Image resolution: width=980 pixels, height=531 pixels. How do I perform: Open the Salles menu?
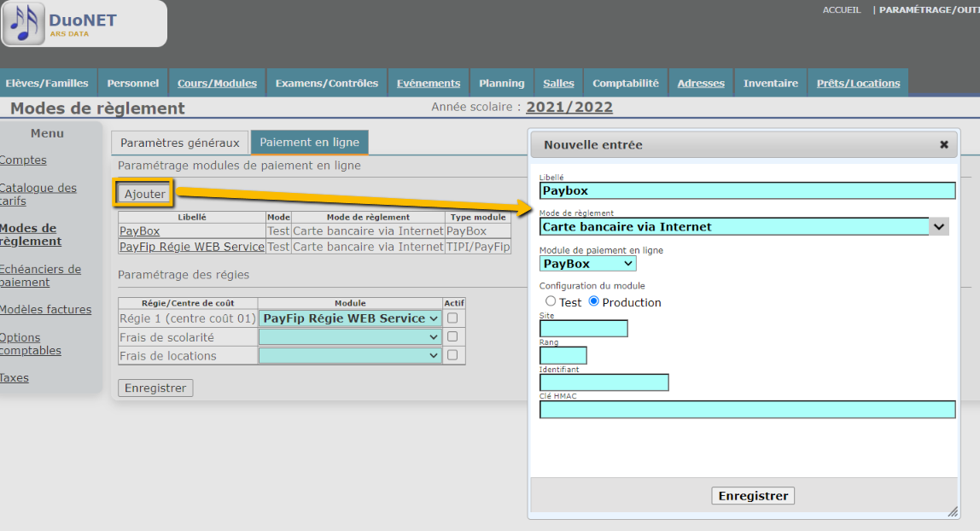(559, 83)
